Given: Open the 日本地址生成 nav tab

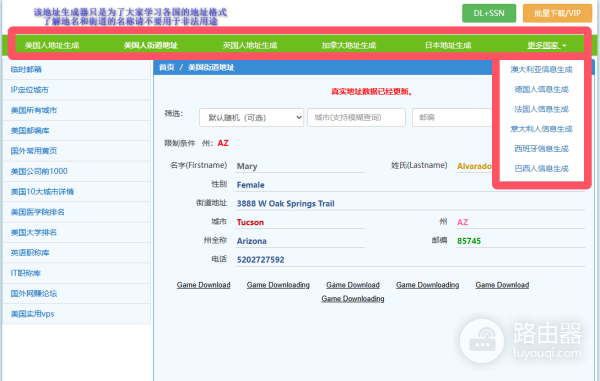Looking at the screenshot, I should click(x=448, y=45).
